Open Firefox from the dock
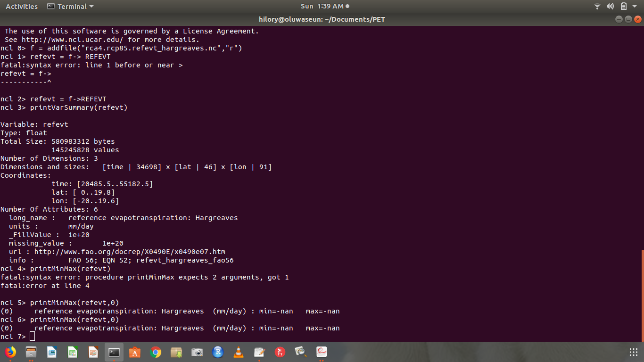The height and width of the screenshot is (362, 644). (x=10, y=352)
